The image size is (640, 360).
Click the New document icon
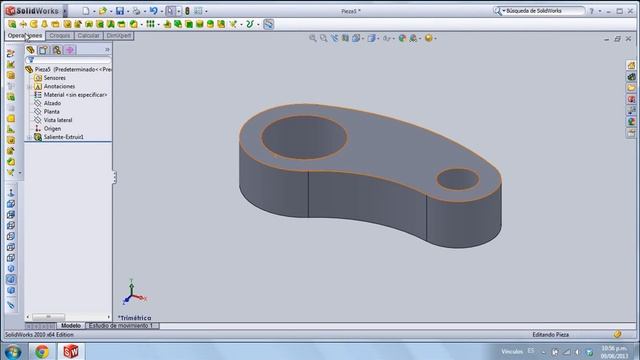pos(86,11)
